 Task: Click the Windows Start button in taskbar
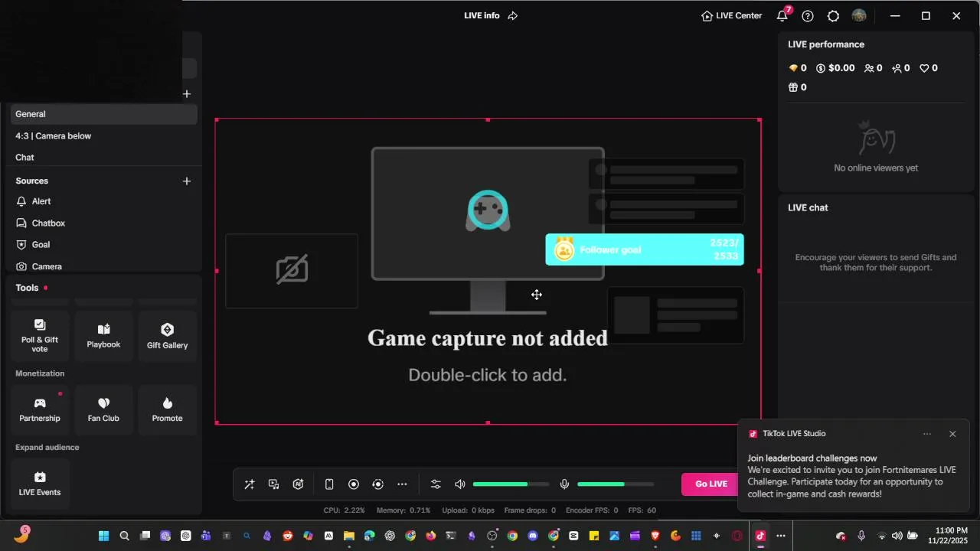103,536
